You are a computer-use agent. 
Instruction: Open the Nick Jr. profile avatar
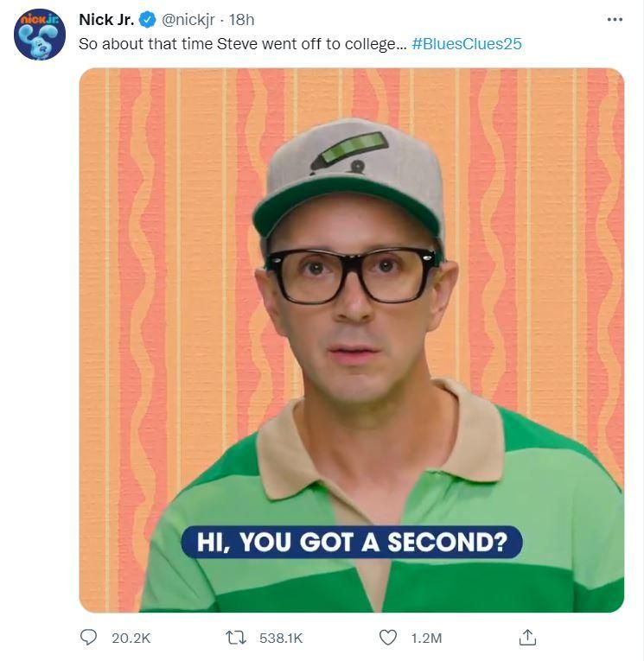tap(40, 35)
